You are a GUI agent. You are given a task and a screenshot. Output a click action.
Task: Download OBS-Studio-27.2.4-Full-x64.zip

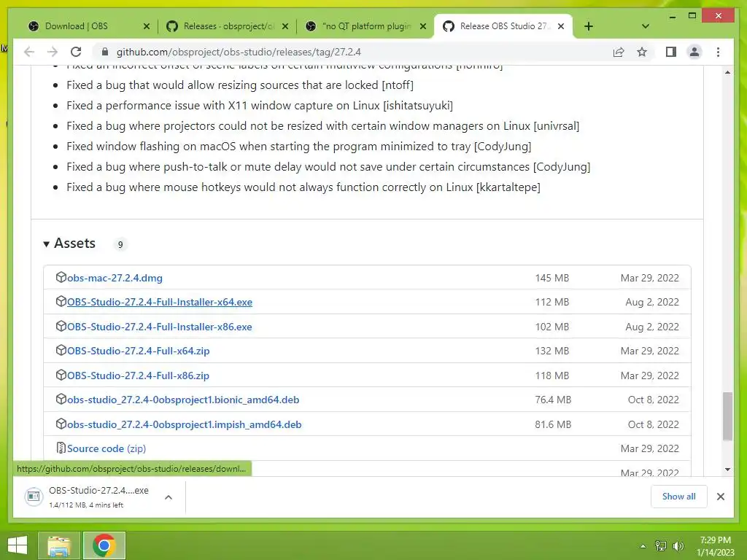138,351
